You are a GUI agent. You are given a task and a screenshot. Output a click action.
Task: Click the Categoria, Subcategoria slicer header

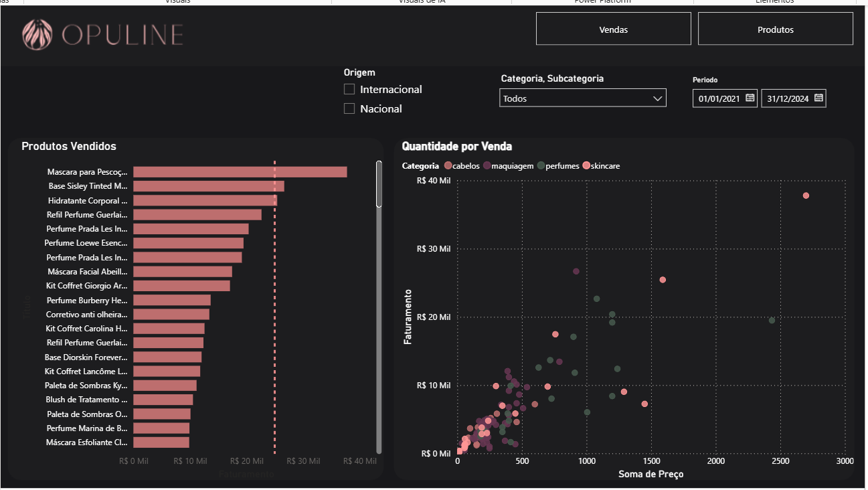tap(552, 78)
